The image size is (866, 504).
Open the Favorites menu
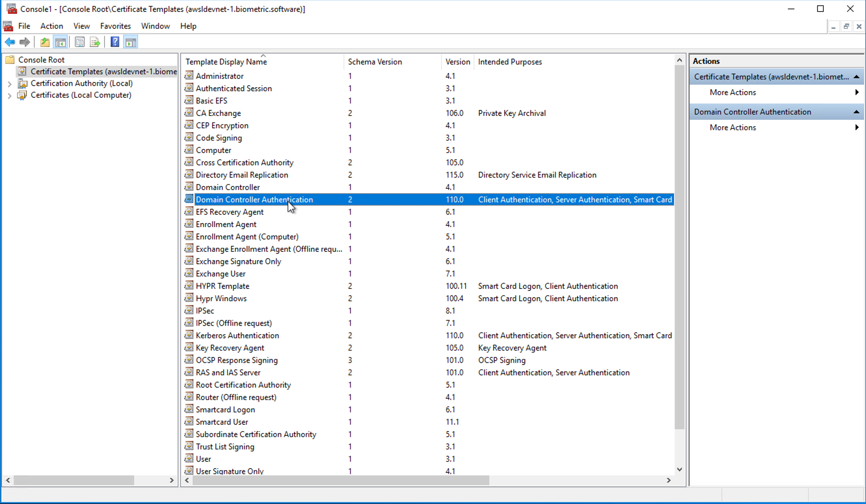pos(115,26)
